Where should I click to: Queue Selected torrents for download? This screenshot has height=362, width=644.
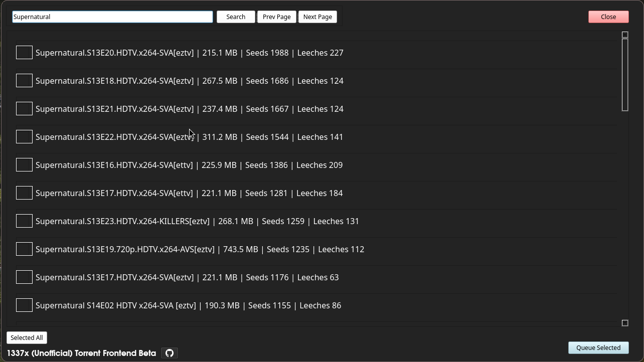point(598,347)
